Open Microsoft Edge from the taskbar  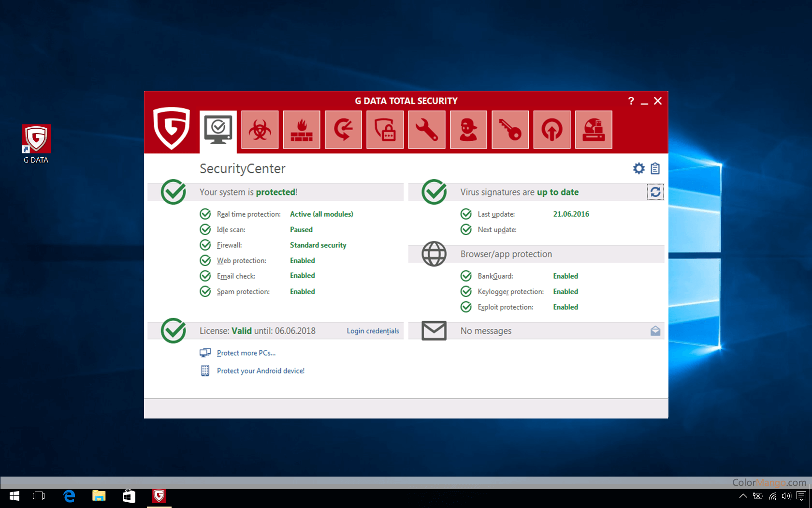tap(69, 496)
